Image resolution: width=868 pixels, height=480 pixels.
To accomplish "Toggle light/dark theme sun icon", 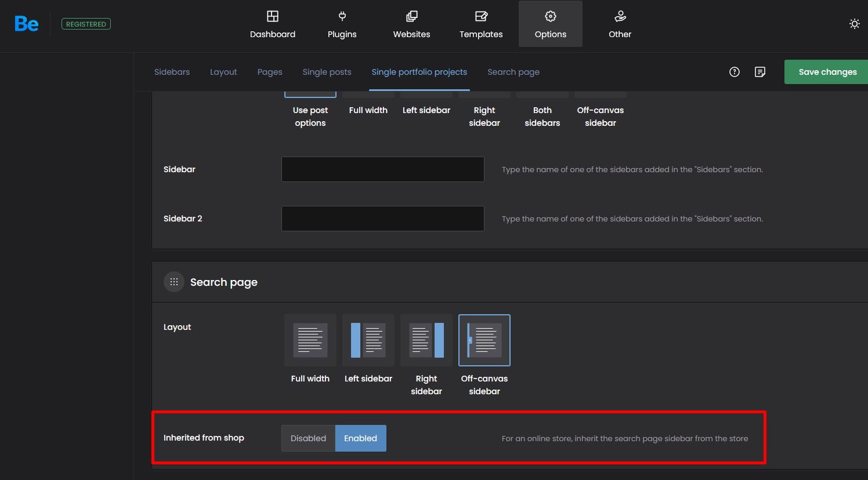I will (855, 24).
